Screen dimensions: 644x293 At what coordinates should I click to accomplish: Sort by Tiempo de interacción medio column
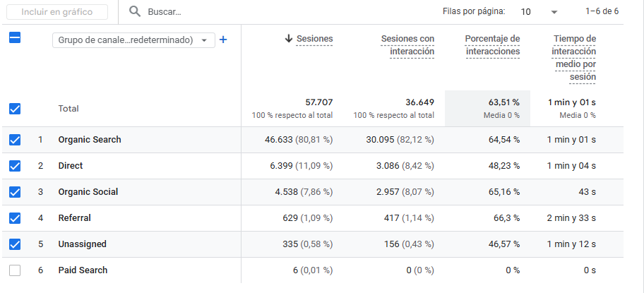click(x=574, y=57)
